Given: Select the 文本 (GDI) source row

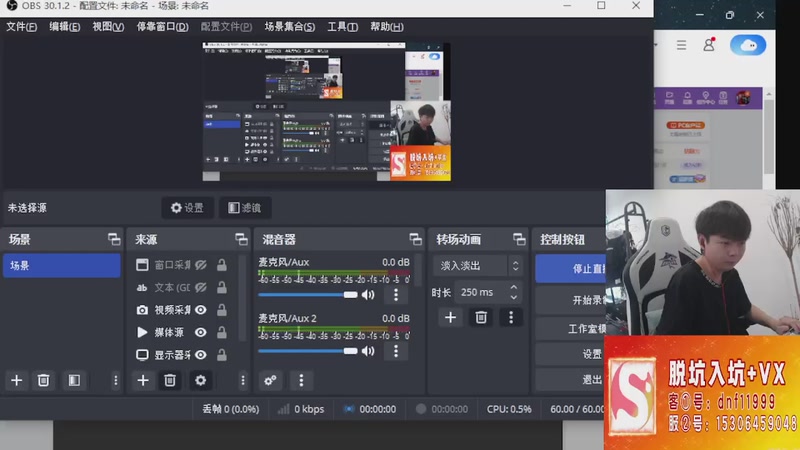Looking at the screenshot, I should click(x=182, y=287).
